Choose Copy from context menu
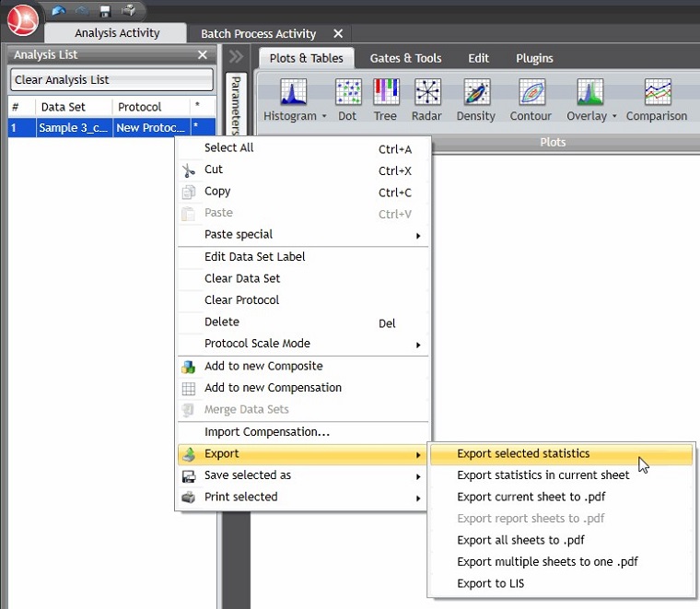 click(x=303, y=192)
